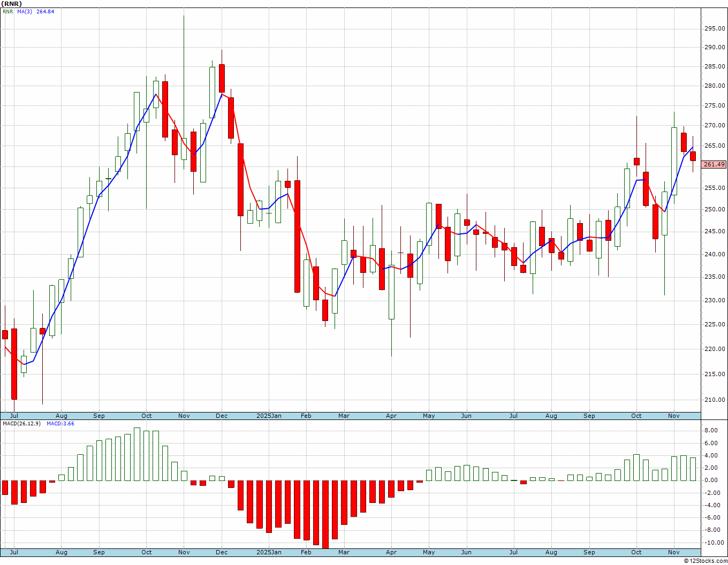Screen dimensions: 728x565
Task: Select Jun on the price chart time axis
Action: [x=467, y=416]
